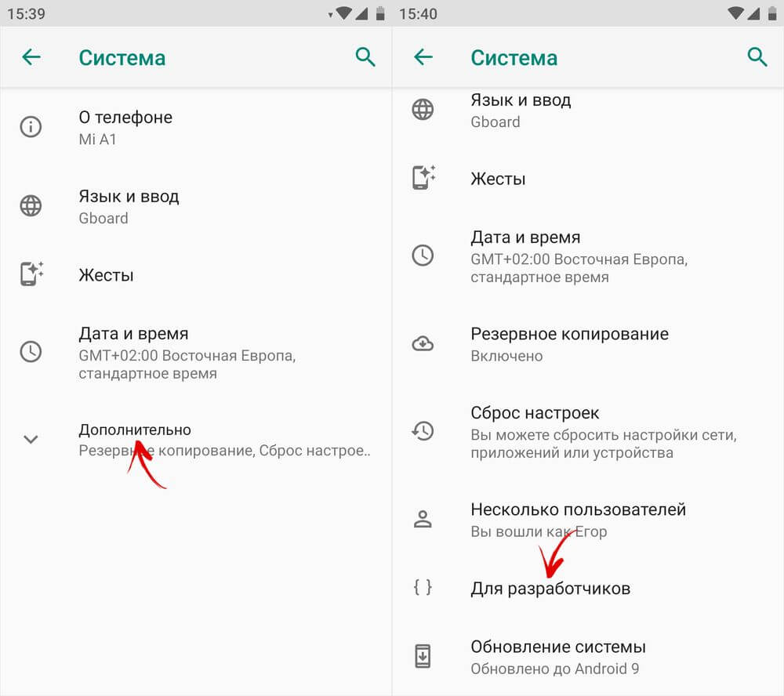784x696 pixels.
Task: Tap the back arrow in left Система screen
Action: [x=31, y=57]
